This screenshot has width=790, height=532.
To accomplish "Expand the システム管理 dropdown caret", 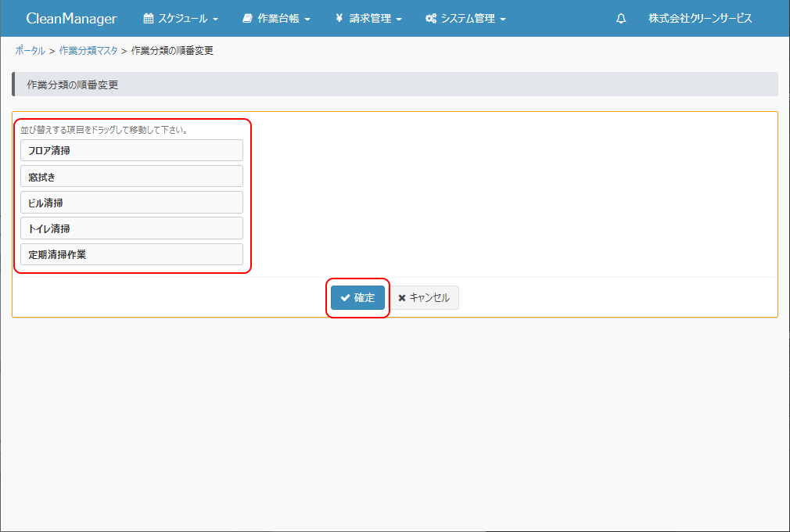I will [503, 19].
